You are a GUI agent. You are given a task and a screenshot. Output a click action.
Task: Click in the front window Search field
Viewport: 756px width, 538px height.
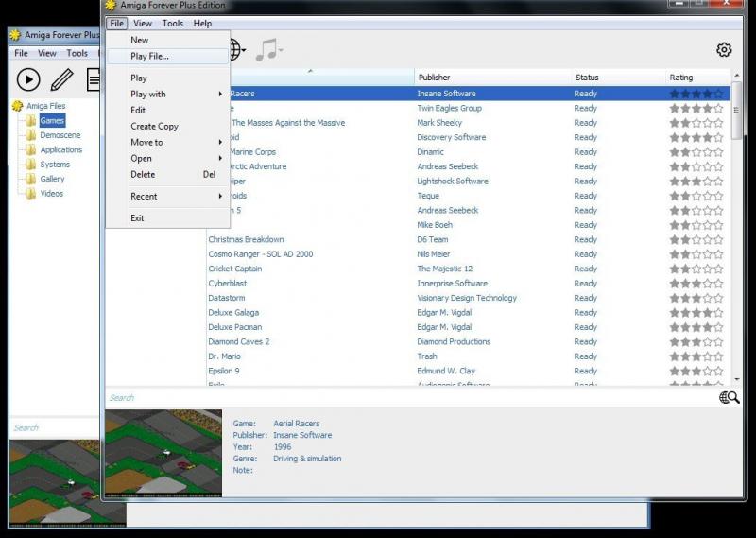[x=410, y=397]
